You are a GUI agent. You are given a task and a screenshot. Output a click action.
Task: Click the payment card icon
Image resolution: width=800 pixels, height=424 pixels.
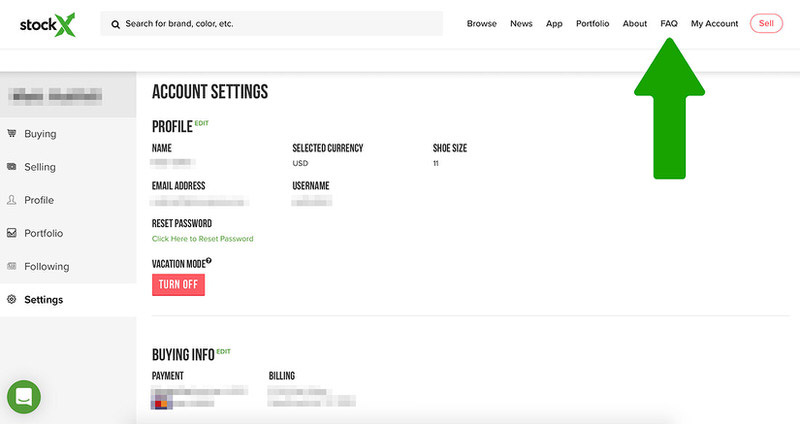tap(161, 403)
